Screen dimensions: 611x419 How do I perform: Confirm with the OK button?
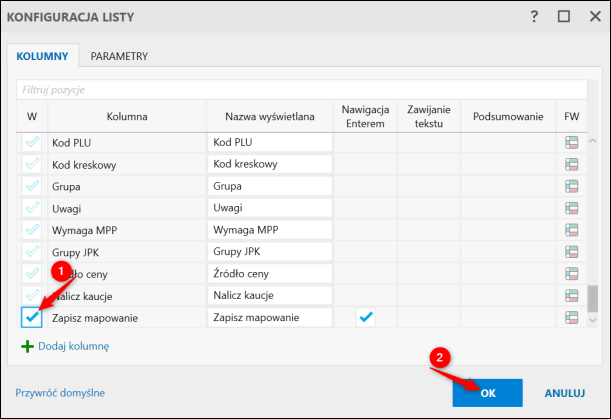[x=487, y=393]
